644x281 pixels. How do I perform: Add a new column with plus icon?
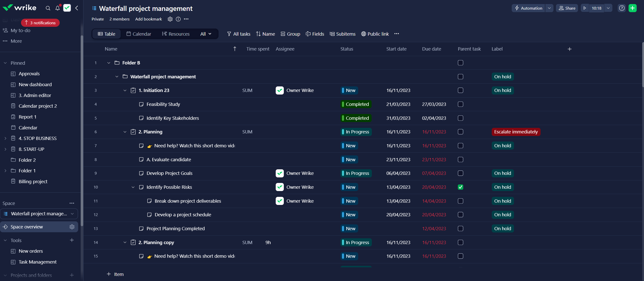pos(569,49)
